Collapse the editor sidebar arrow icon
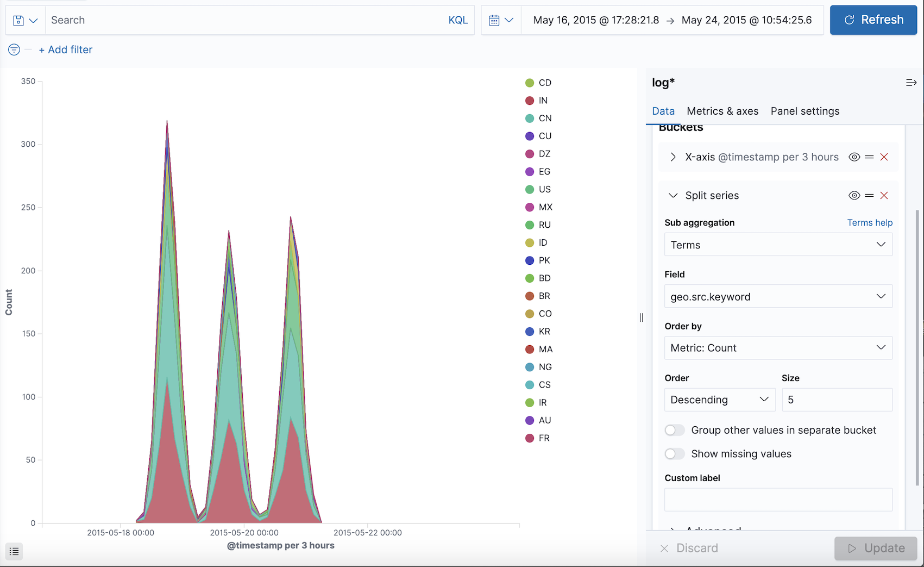Screen dimensions: 924x567 click(911, 83)
